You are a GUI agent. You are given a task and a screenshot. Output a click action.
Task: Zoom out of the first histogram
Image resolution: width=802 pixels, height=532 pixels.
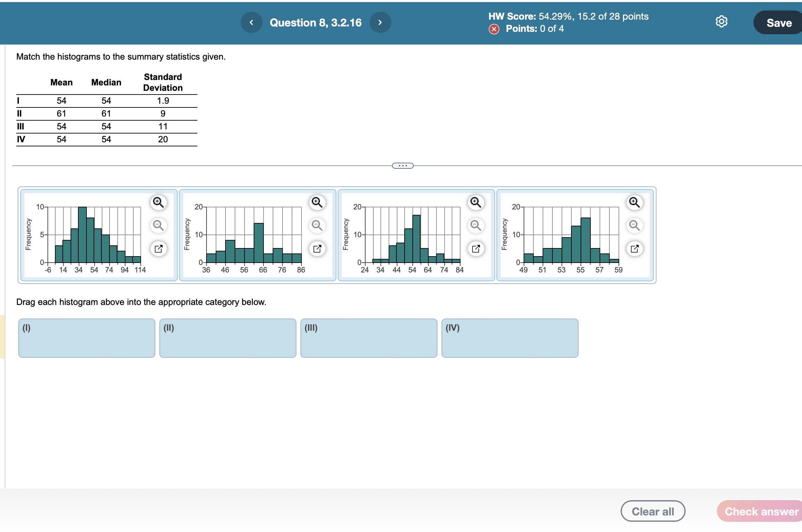point(158,225)
